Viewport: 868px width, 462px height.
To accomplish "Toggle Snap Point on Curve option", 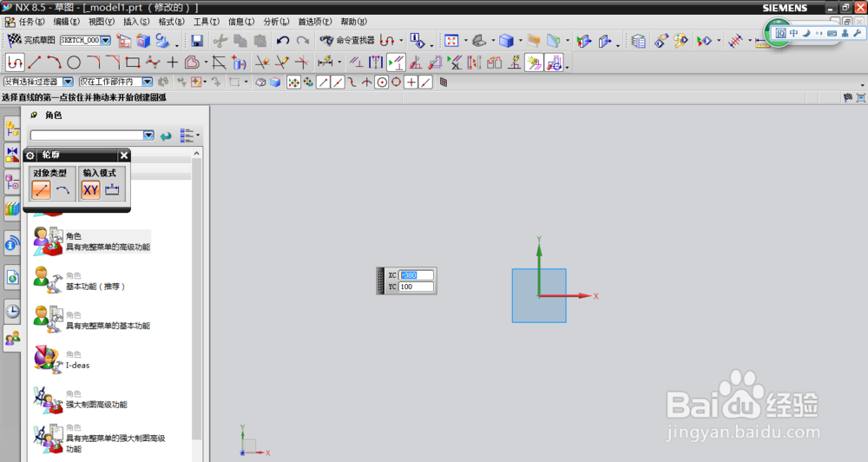I will click(425, 82).
